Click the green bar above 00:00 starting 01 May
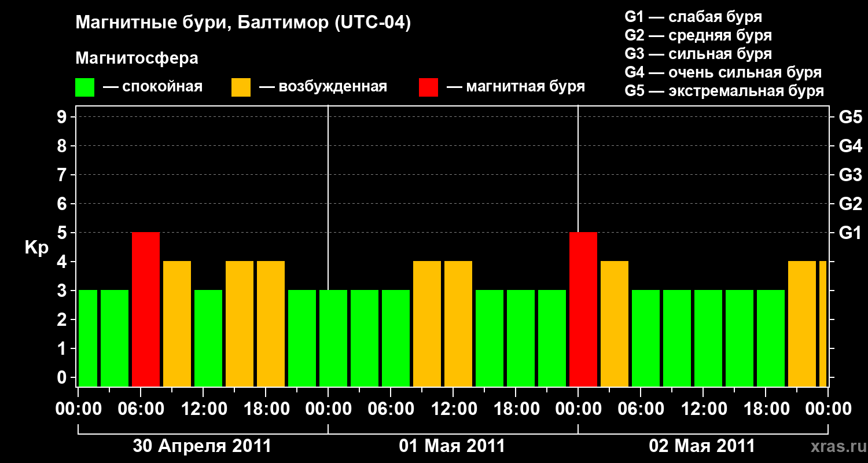Image resolution: width=868 pixels, height=463 pixels. [333, 338]
